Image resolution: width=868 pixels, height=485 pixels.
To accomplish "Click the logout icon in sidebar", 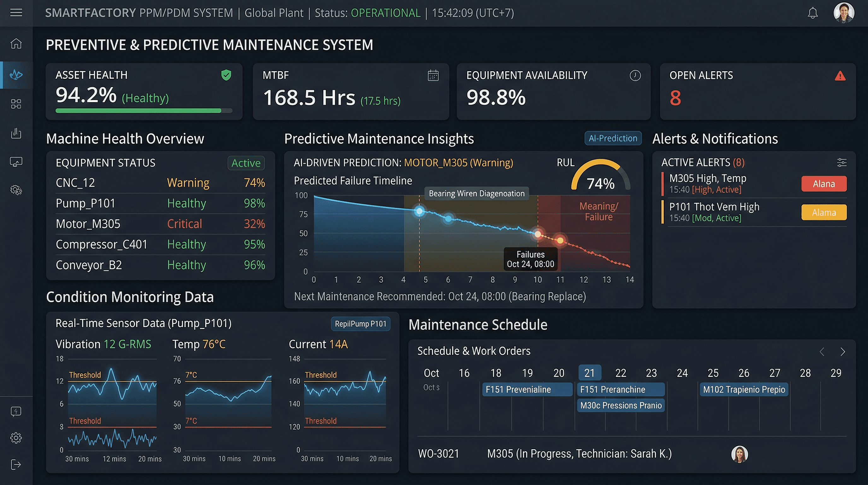I will 16,464.
